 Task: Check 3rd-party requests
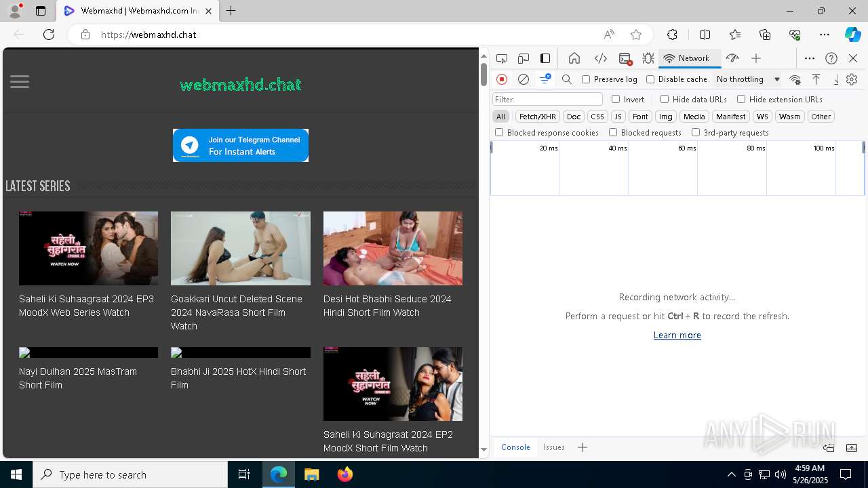696,132
